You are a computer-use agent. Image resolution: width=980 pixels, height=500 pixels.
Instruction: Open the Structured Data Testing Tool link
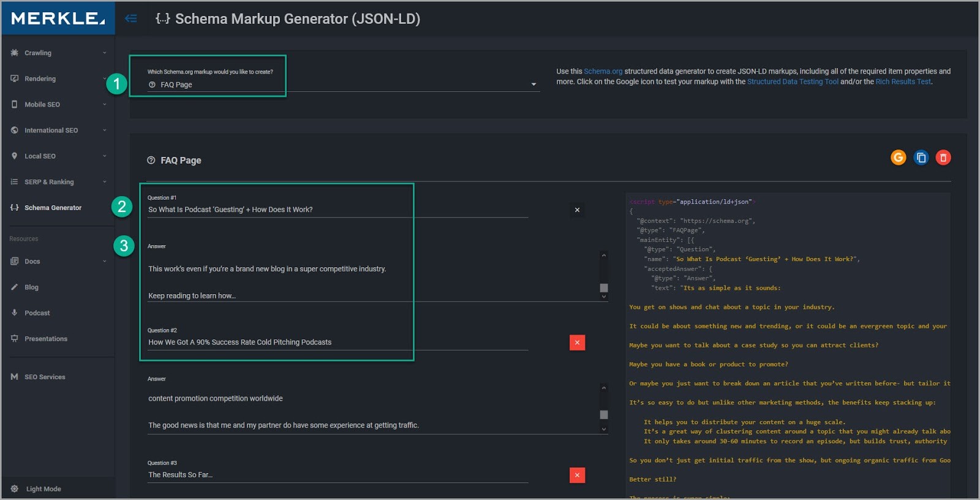[793, 81]
